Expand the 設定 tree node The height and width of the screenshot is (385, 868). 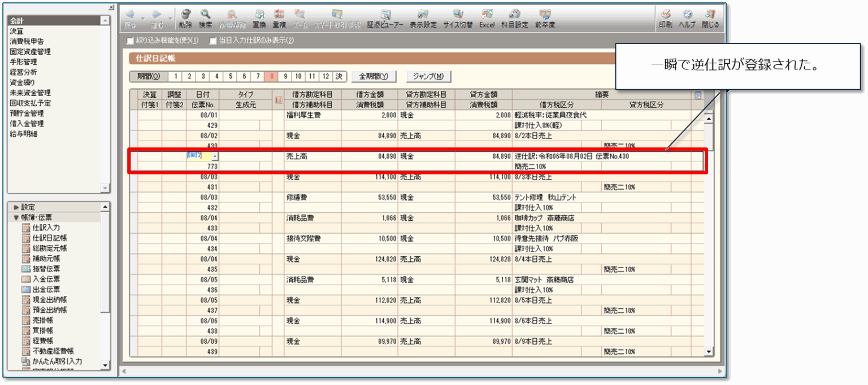(16, 207)
